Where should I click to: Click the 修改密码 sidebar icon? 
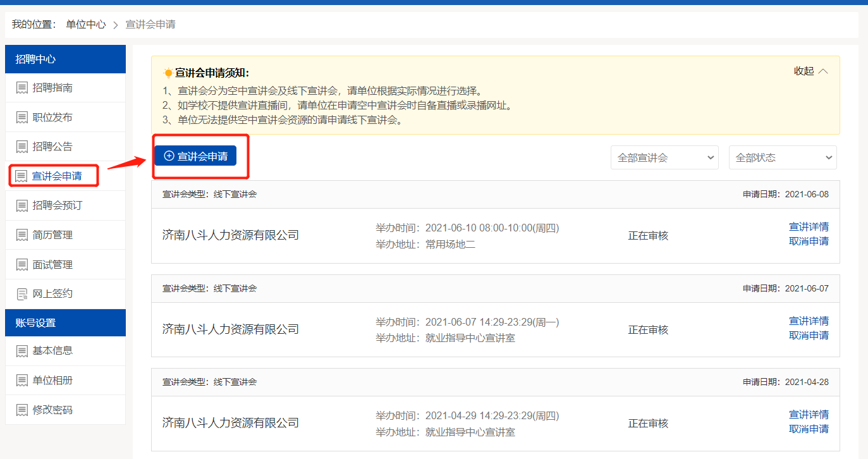point(22,410)
